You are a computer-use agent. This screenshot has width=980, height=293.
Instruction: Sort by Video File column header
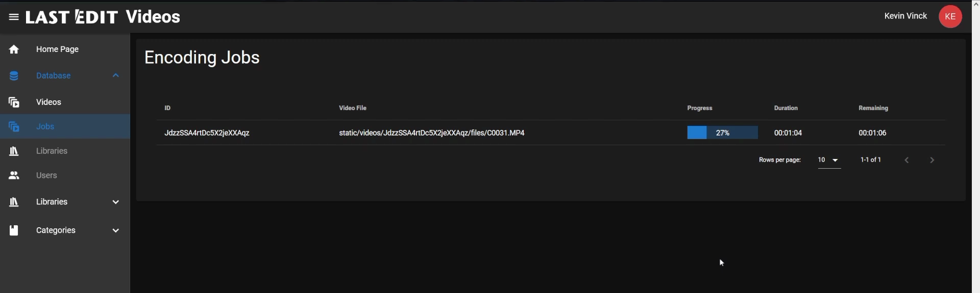(x=353, y=108)
